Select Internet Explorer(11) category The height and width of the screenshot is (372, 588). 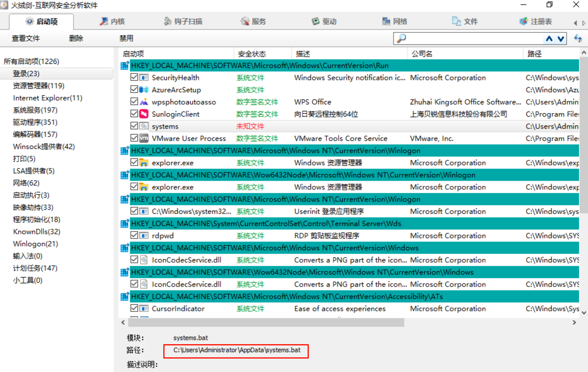[48, 98]
